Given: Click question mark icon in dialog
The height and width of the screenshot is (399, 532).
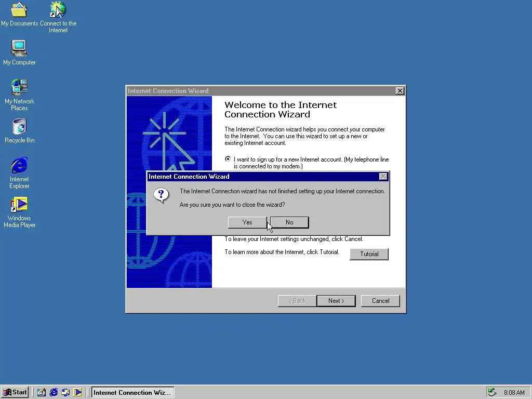Looking at the screenshot, I should [x=161, y=195].
